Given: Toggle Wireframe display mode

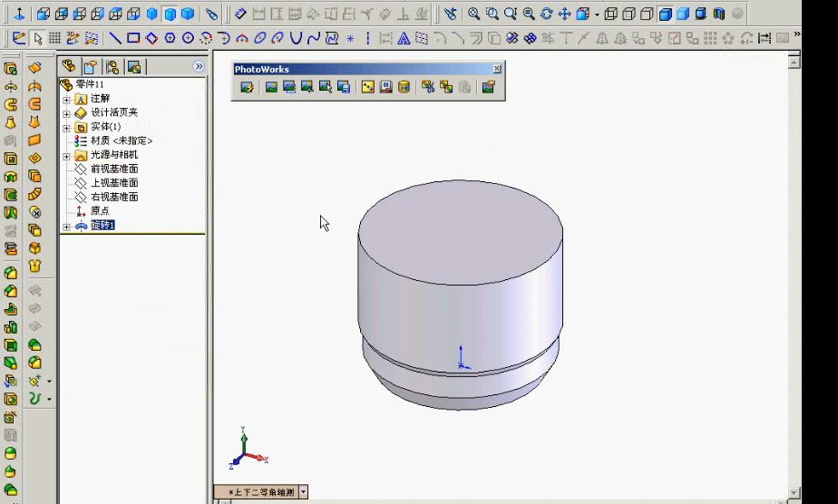Looking at the screenshot, I should click(611, 14).
